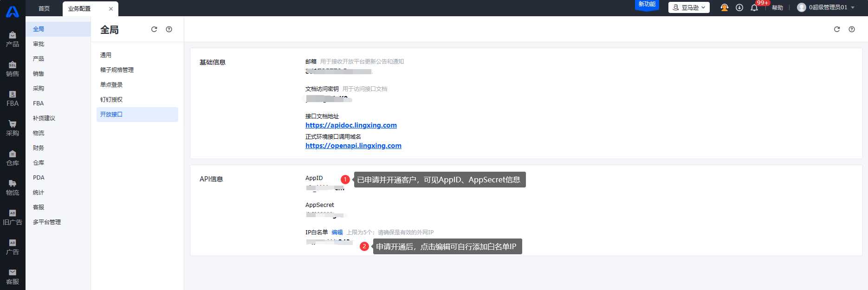
Task: Select 钉钉授权 in the 全局 menu
Action: point(111,100)
